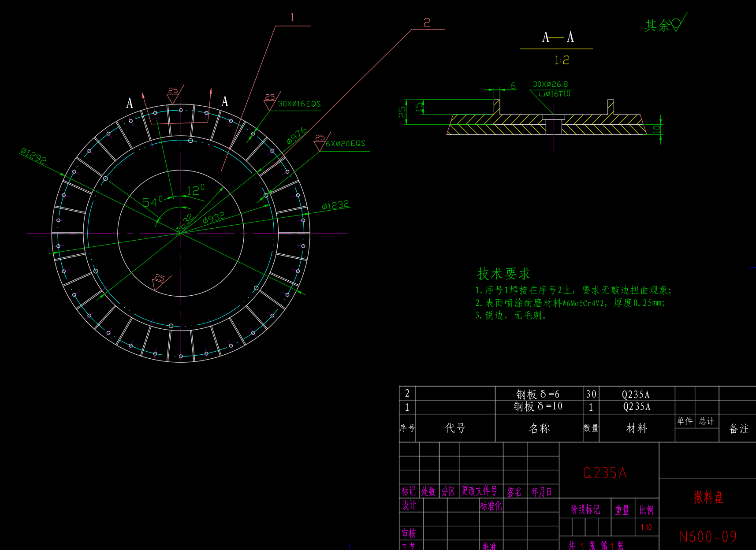756x550 pixels.
Task: Select the 1:2 scale label under A—A
Action: pyautogui.click(x=562, y=60)
